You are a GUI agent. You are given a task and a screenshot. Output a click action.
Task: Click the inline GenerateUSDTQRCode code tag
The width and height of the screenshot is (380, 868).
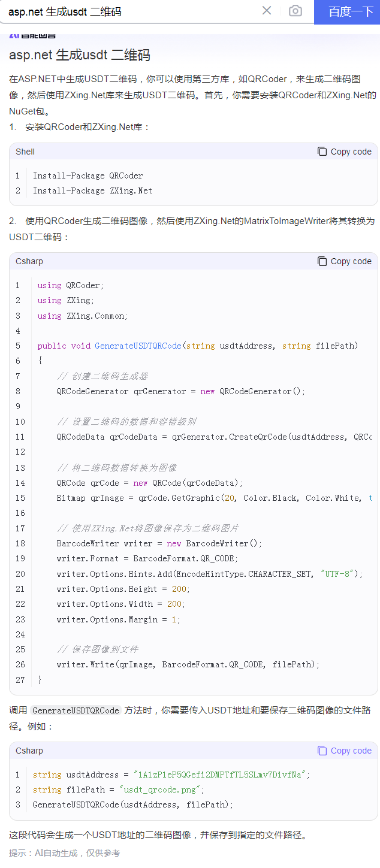[76, 710]
